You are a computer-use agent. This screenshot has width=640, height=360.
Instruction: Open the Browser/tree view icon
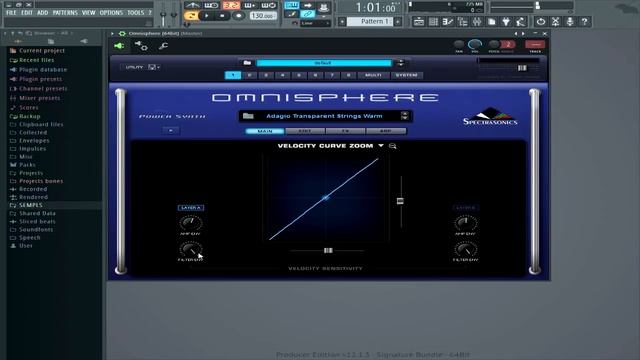[x=462, y=21]
